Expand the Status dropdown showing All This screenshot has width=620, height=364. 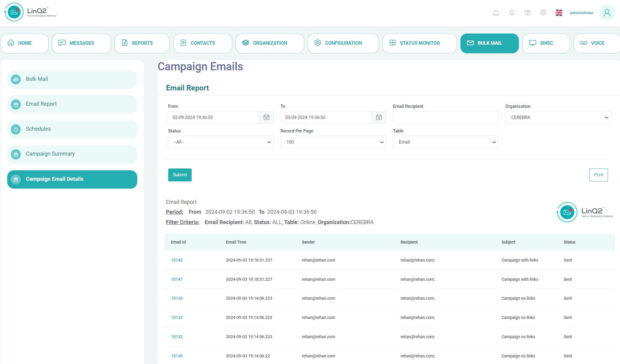(220, 142)
